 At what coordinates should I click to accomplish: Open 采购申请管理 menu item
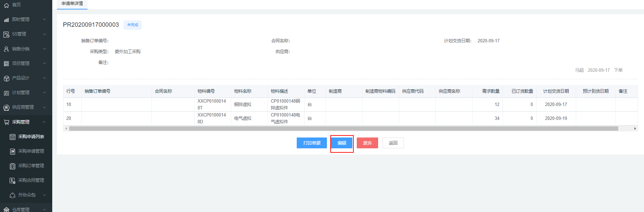31,151
